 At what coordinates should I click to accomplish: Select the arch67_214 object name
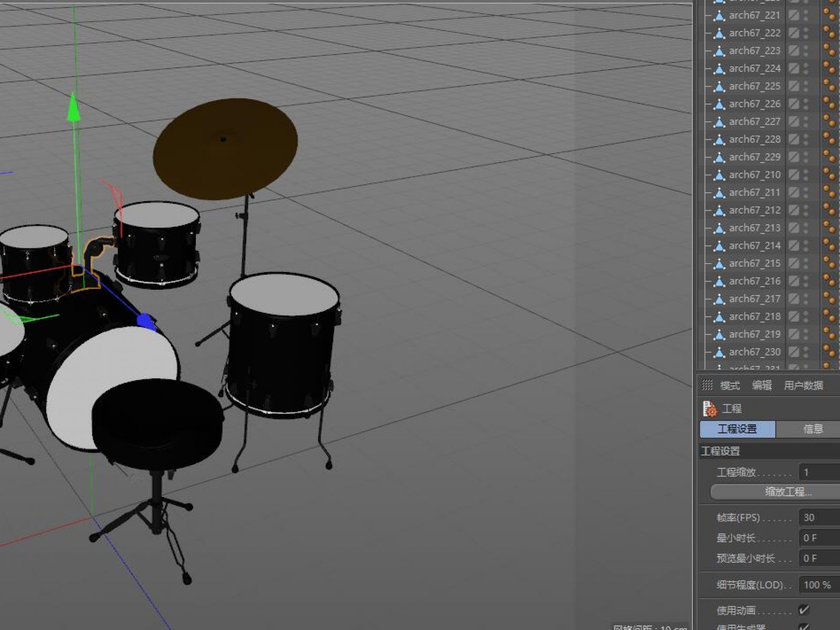754,246
